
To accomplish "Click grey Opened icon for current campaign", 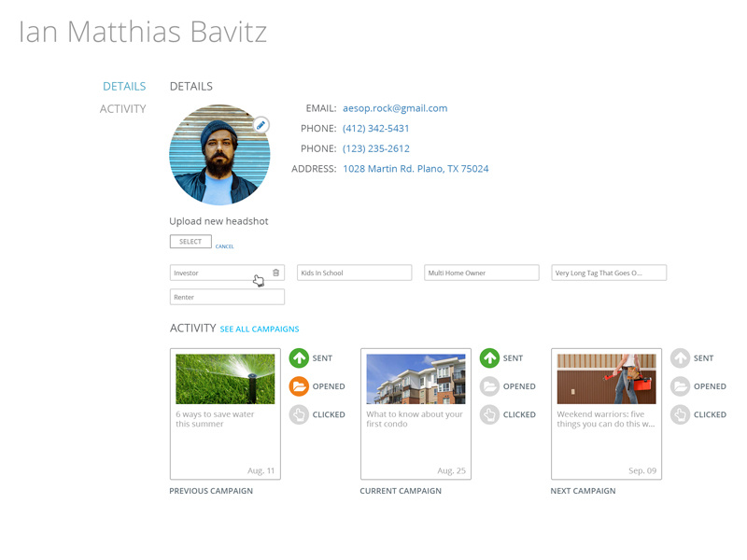I will 489,386.
